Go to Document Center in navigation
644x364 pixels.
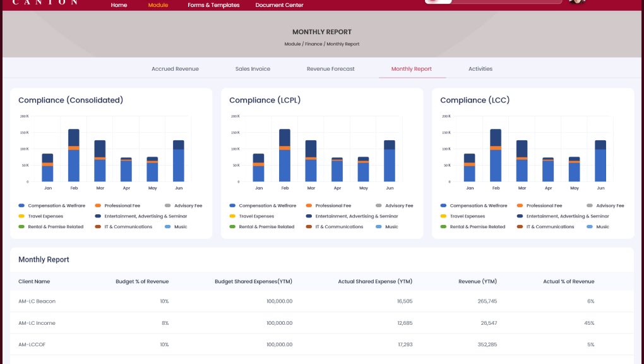279,5
